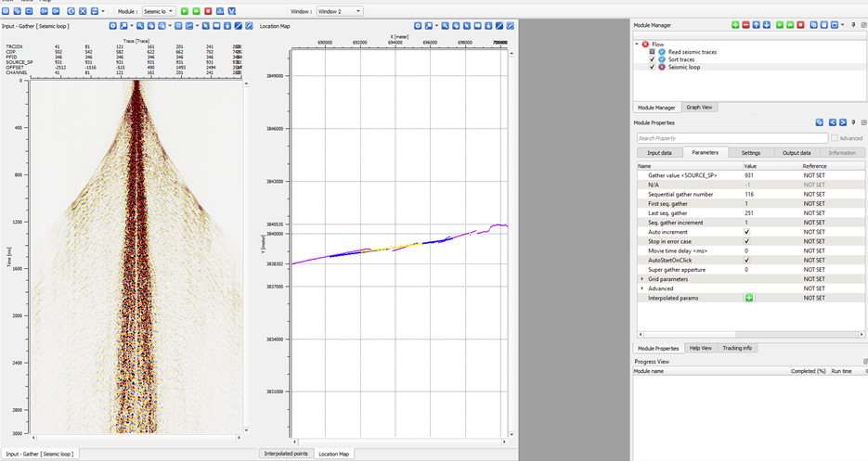Click green plus icon in Module Manager header

(x=735, y=25)
